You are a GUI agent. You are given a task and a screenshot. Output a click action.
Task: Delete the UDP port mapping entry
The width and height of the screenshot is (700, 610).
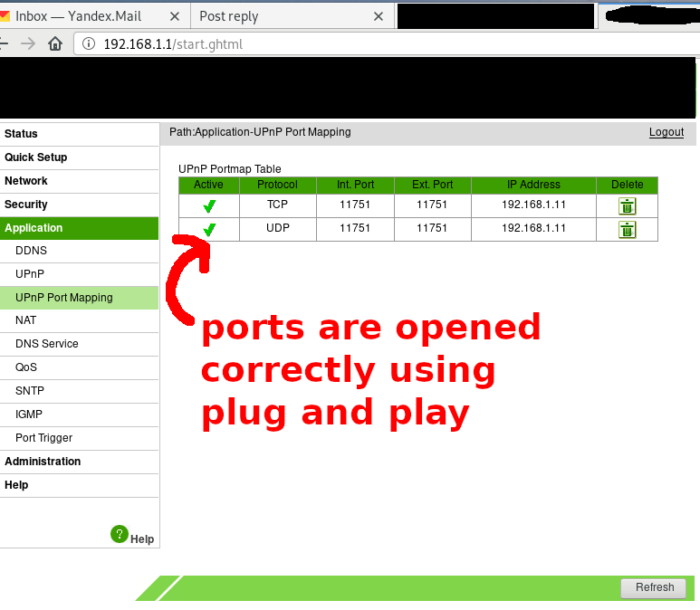click(x=627, y=230)
